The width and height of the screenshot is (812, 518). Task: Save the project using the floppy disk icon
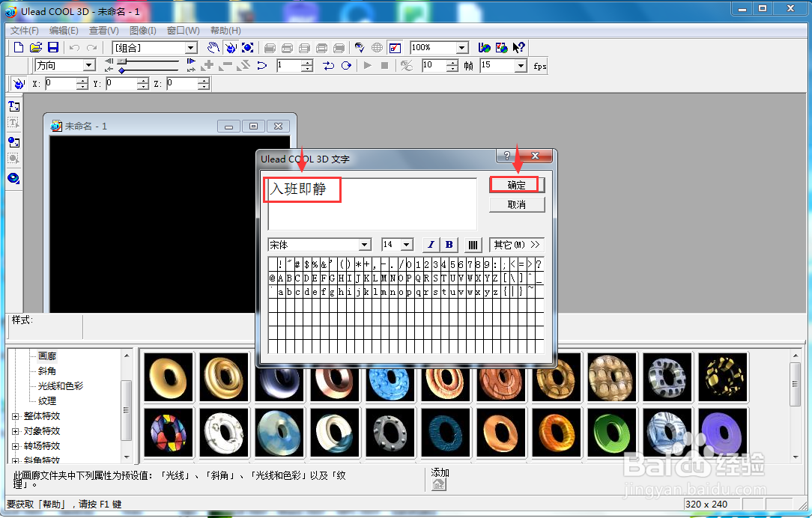point(53,48)
